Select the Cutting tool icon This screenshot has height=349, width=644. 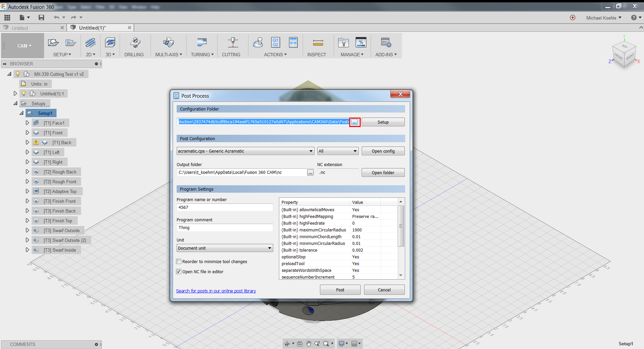click(x=233, y=42)
